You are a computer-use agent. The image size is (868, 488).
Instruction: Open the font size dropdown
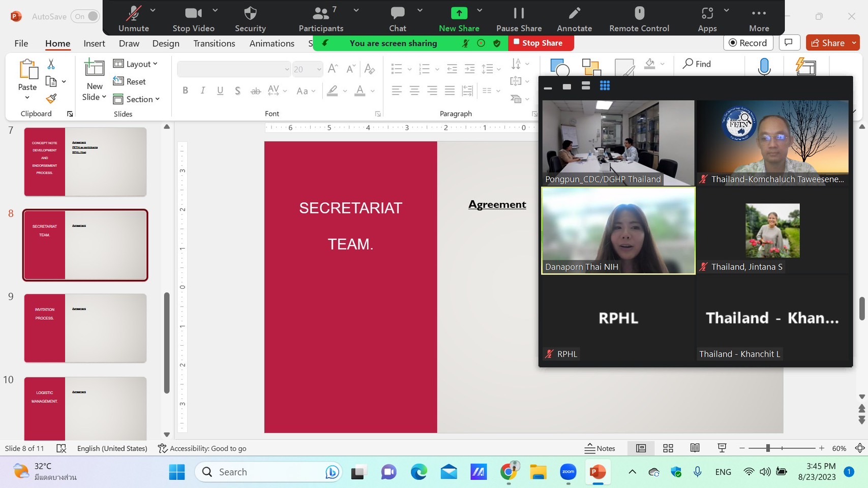pyautogui.click(x=319, y=69)
